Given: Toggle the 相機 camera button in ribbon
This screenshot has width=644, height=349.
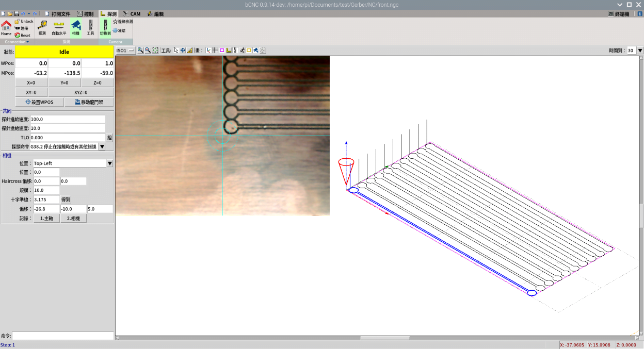Looking at the screenshot, I should coord(76,27).
